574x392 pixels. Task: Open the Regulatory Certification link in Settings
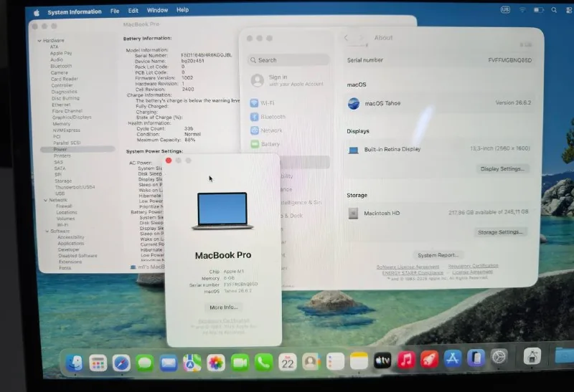pos(473,266)
